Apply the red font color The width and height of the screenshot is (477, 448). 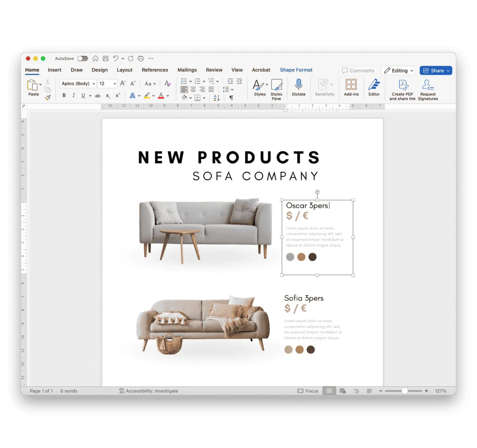pos(161,95)
